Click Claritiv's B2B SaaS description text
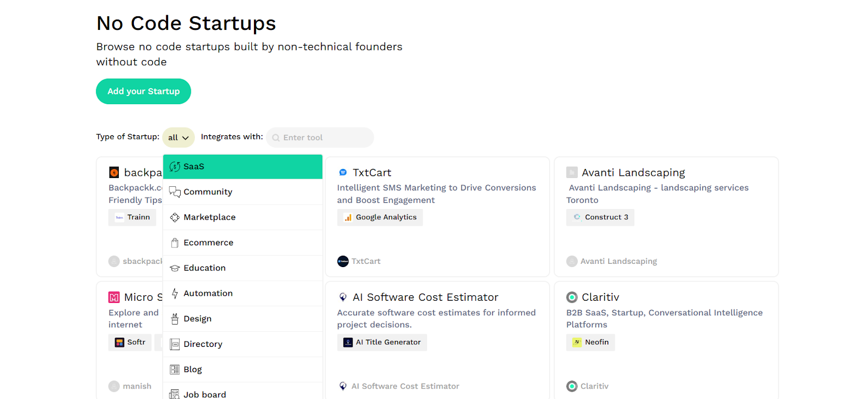Image resolution: width=868 pixels, height=399 pixels. [664, 319]
